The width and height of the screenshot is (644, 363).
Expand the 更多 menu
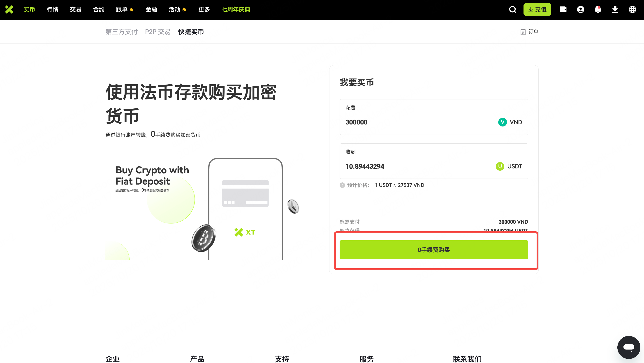(204, 9)
